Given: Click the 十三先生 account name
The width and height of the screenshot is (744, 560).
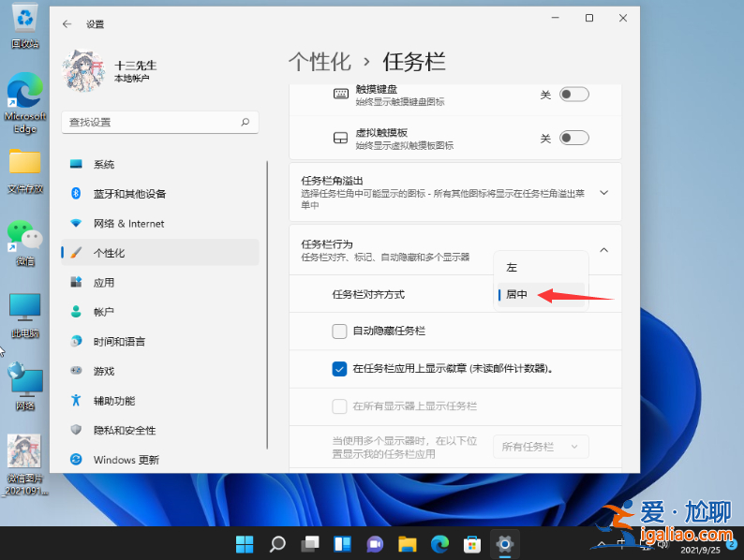Looking at the screenshot, I should pyautogui.click(x=136, y=66).
